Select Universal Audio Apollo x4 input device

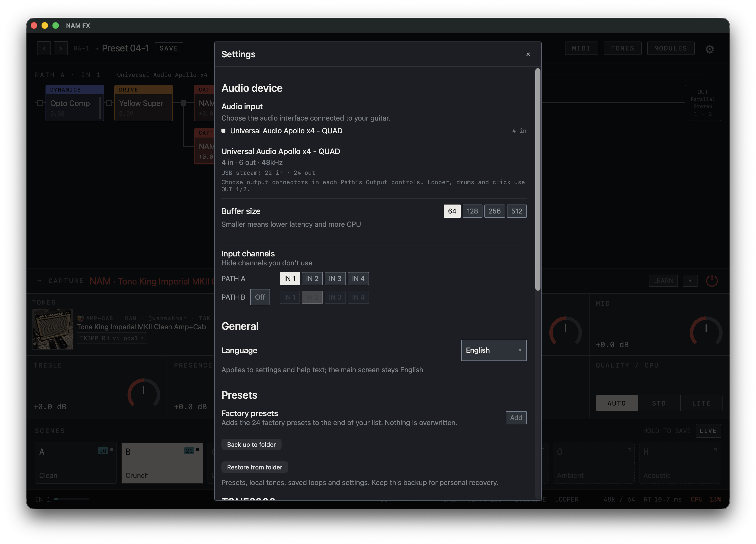click(x=374, y=131)
